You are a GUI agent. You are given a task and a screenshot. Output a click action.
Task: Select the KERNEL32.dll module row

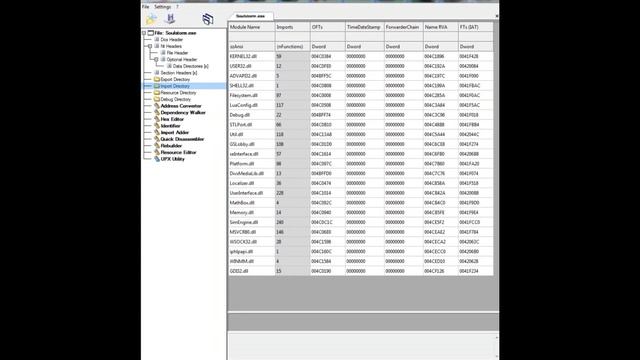tap(360, 56)
